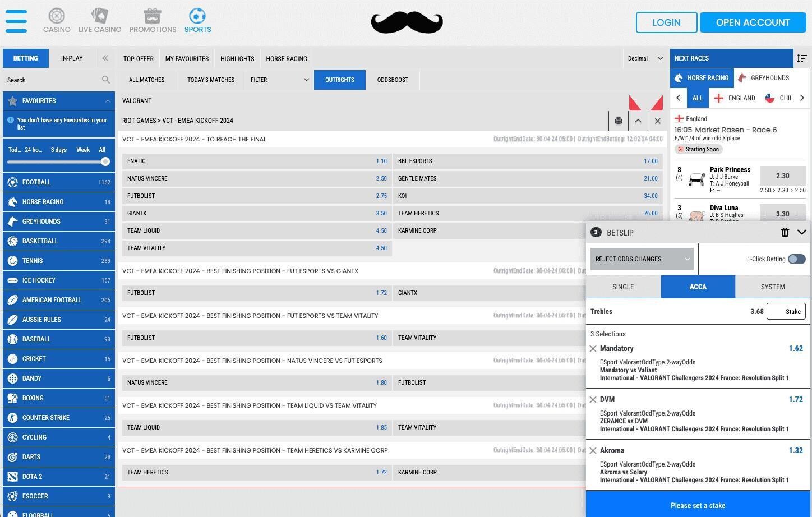Open American Football in the sports list
Image resolution: width=812 pixels, height=517 pixels.
(x=59, y=300)
